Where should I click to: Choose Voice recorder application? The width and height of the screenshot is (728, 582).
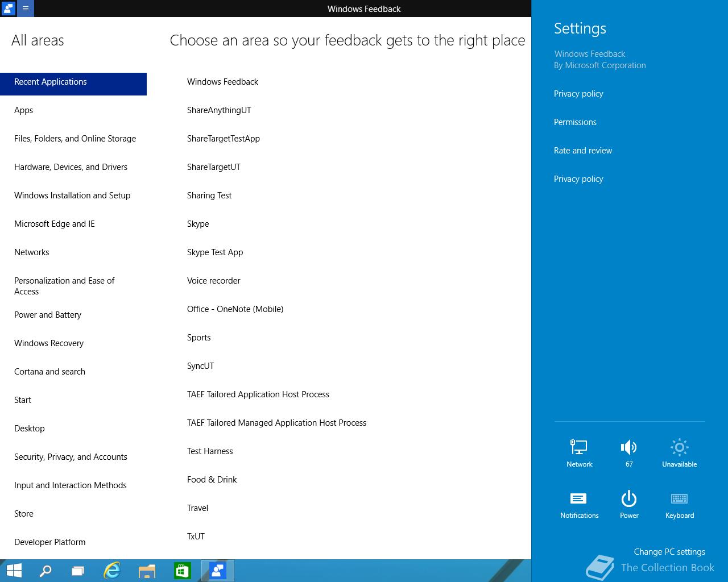tap(214, 281)
